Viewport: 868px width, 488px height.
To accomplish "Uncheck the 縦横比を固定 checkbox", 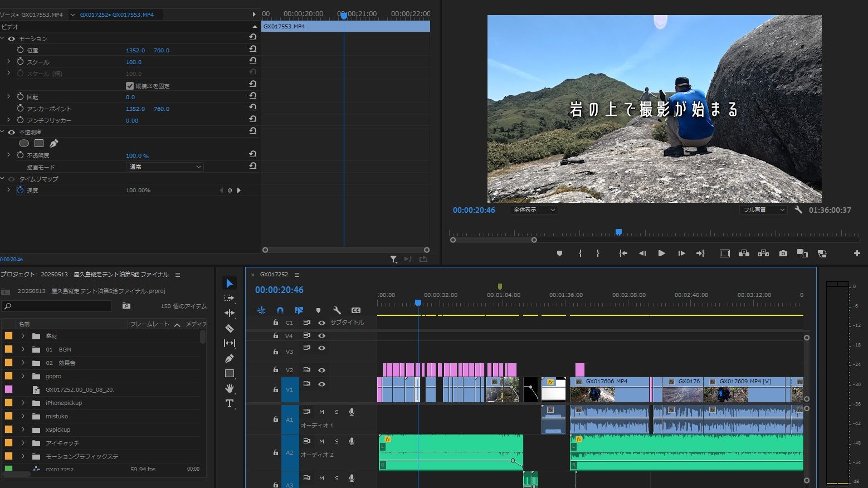I will tap(130, 86).
